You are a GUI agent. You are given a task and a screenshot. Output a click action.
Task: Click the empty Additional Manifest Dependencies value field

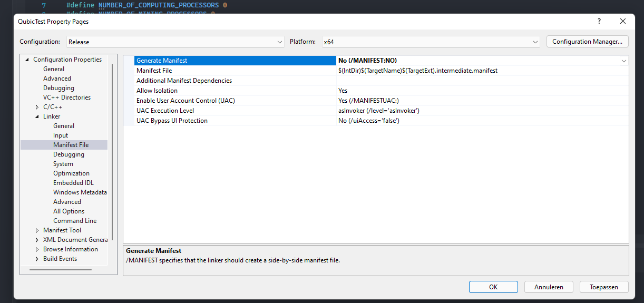[482, 81]
